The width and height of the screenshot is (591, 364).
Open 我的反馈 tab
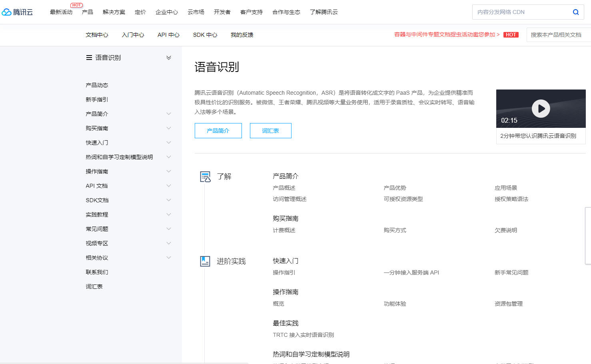242,35
